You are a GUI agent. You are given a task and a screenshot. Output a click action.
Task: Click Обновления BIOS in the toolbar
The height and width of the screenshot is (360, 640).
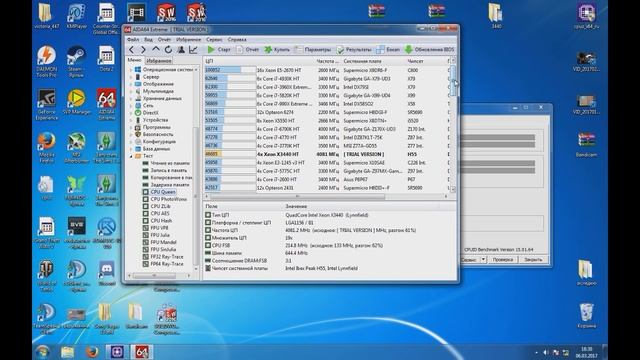[429, 50]
